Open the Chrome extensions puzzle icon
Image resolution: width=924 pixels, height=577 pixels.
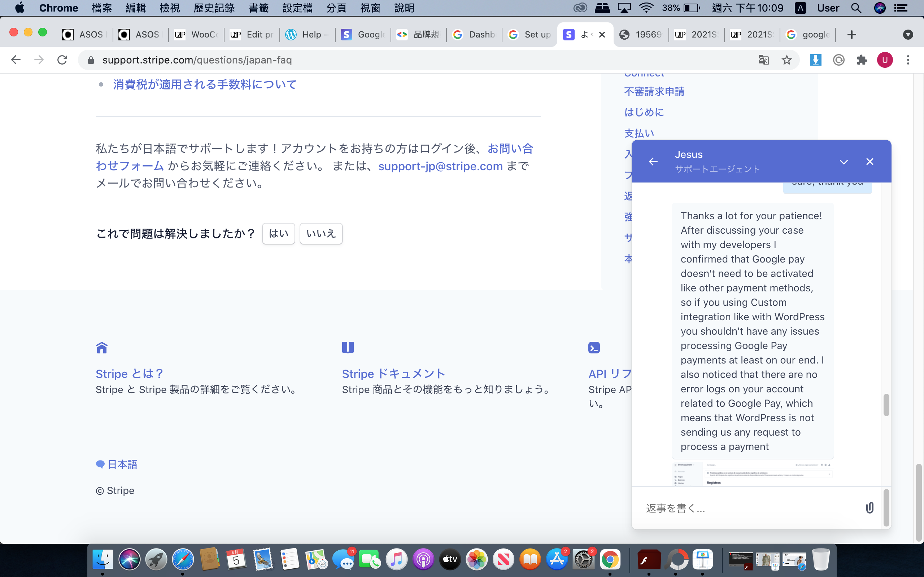coord(862,60)
